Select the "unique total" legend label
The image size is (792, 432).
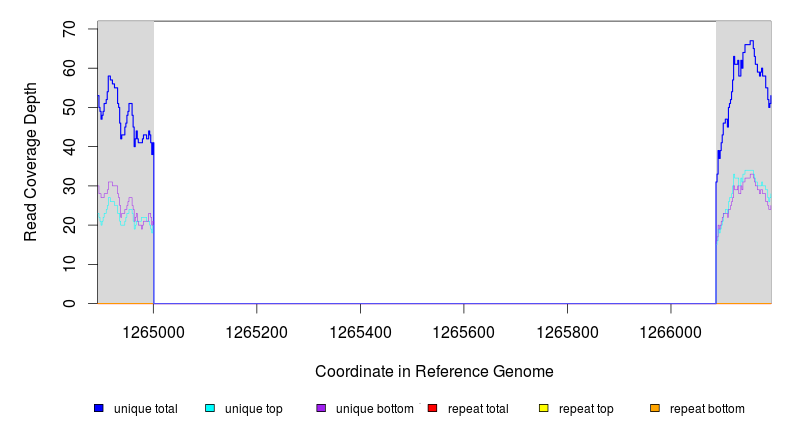pos(146,408)
